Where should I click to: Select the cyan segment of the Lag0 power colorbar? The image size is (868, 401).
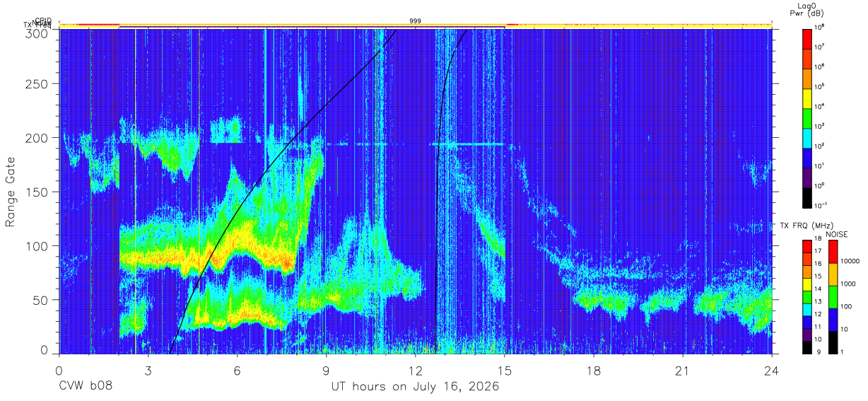pyautogui.click(x=808, y=137)
